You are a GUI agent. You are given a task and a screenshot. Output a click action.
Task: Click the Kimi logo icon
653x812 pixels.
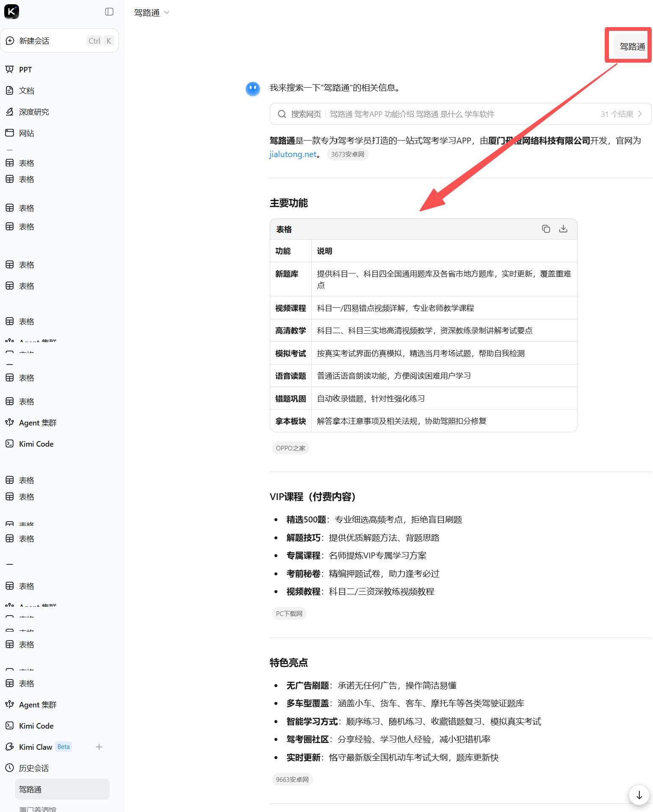(x=11, y=11)
